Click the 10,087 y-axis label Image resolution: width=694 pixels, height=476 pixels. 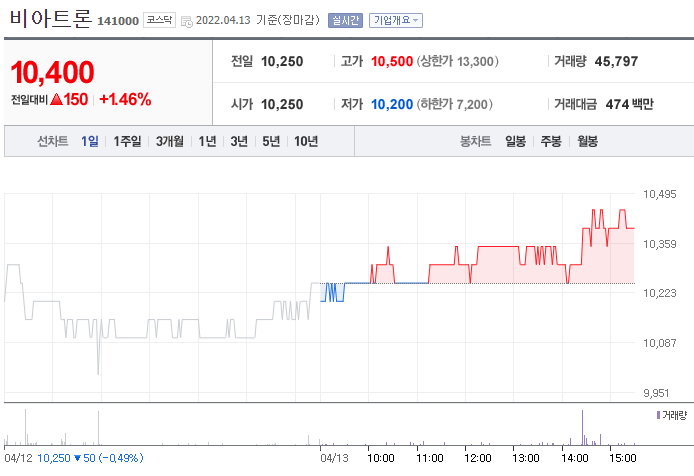[x=659, y=343]
